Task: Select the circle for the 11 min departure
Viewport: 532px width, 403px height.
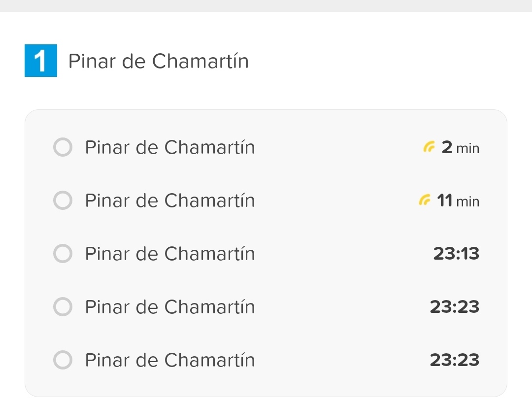Action: click(63, 201)
